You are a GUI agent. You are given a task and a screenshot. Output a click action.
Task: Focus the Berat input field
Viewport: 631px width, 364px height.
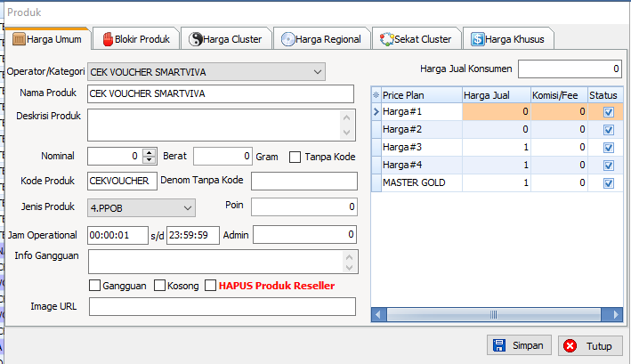pos(222,156)
